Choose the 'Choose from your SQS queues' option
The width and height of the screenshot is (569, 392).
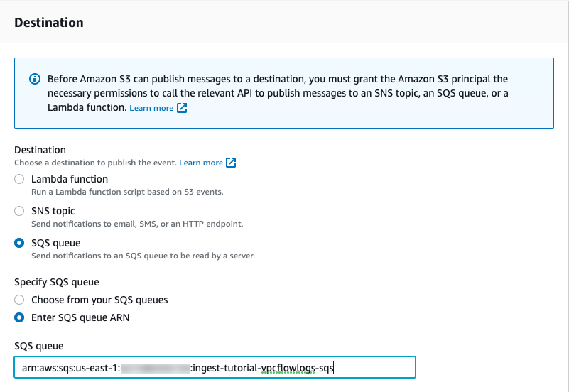(19, 300)
